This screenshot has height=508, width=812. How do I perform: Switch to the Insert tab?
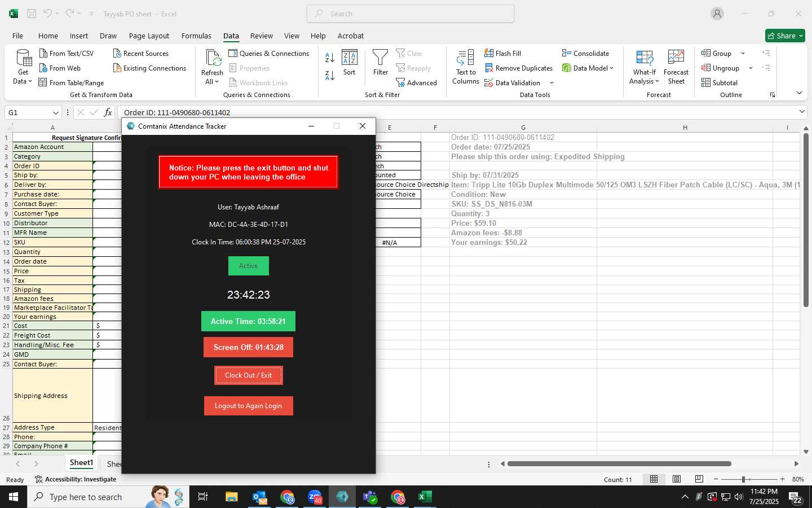(79, 36)
